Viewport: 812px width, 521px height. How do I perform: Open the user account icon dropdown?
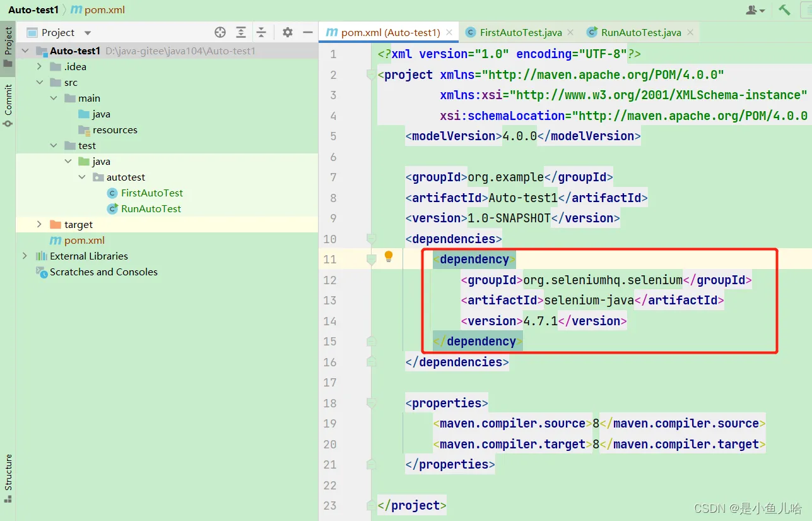(755, 10)
